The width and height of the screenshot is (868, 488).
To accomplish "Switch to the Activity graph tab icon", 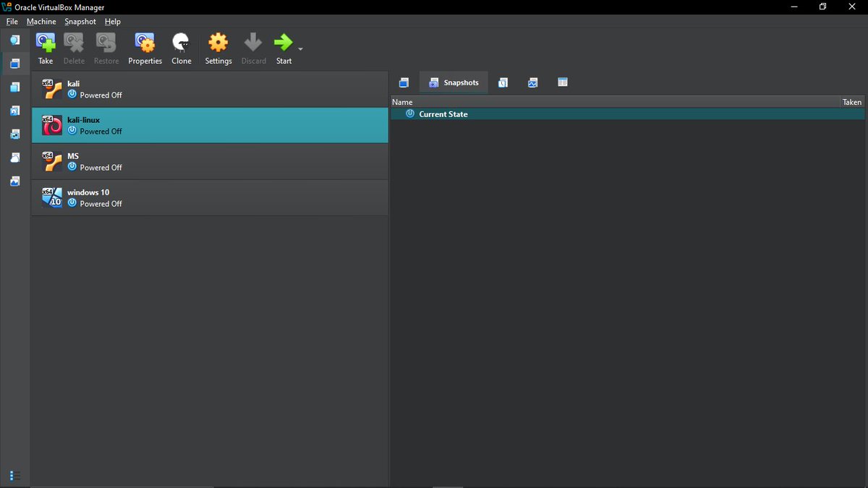I will click(x=532, y=82).
